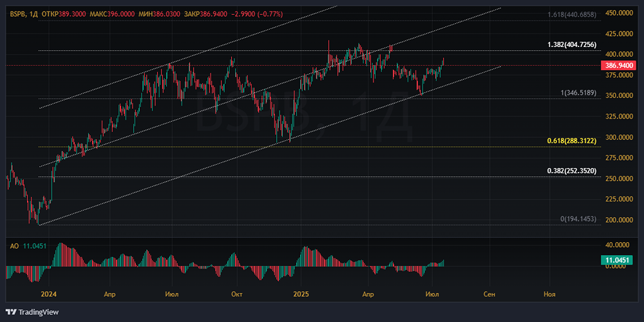
Task: Click the МИН 386.0300 low value
Action: (x=159, y=14)
